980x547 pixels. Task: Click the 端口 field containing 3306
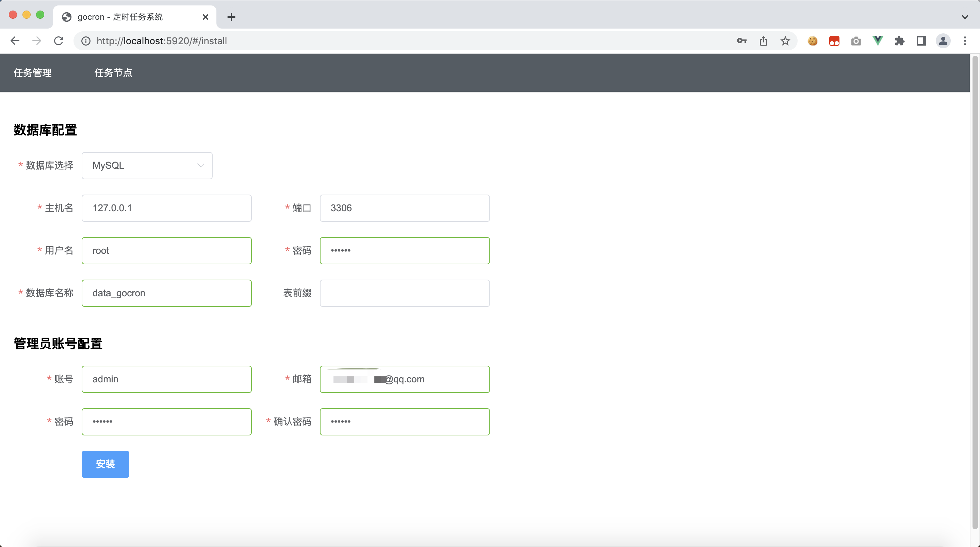point(404,208)
